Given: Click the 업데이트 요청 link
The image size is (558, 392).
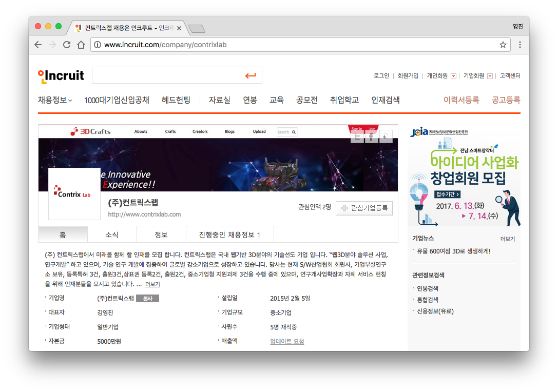Looking at the screenshot, I should pos(287,342).
